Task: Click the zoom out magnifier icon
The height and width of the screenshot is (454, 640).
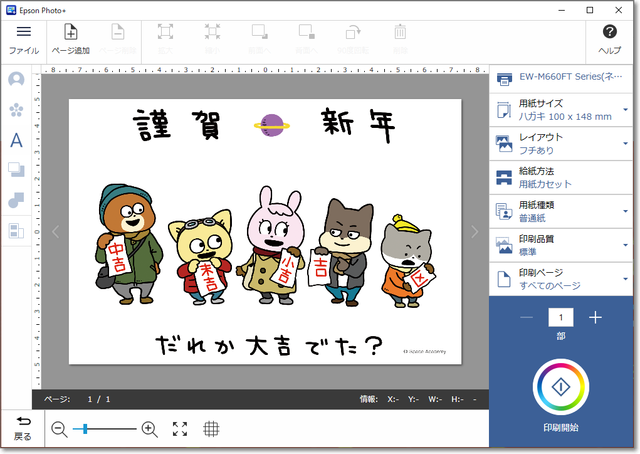Action: [x=59, y=429]
